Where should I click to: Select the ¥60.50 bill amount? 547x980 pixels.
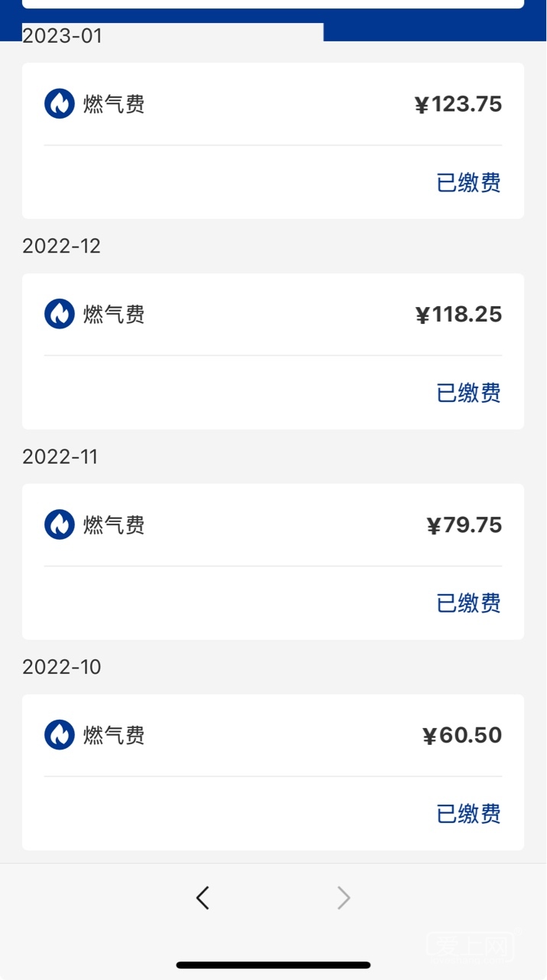(462, 736)
